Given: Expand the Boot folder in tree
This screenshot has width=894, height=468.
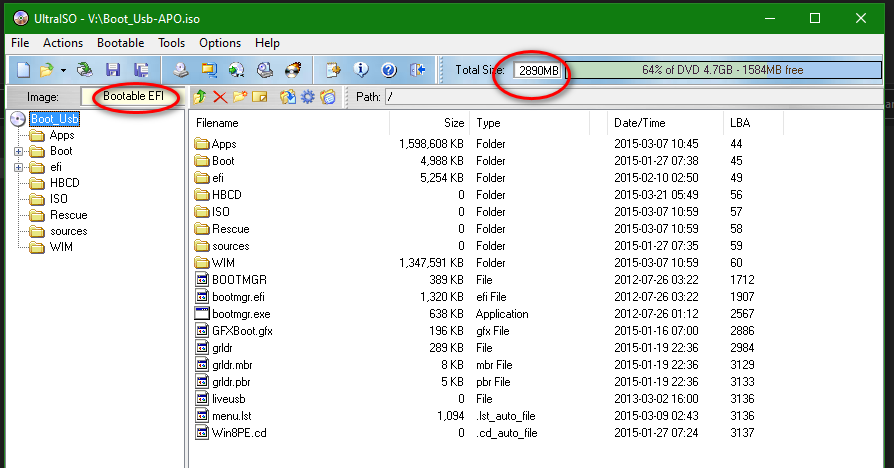Looking at the screenshot, I should pos(18,152).
